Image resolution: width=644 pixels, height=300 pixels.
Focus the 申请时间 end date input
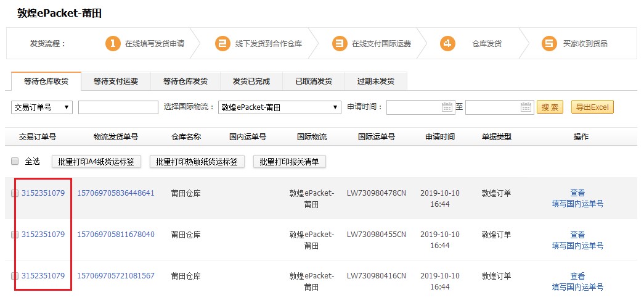[499, 107]
